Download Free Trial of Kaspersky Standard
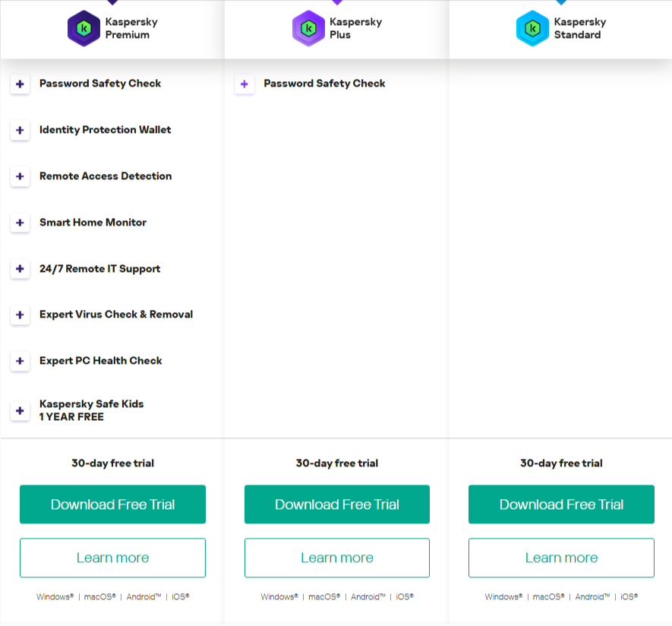The height and width of the screenshot is (626, 672). pos(561,504)
